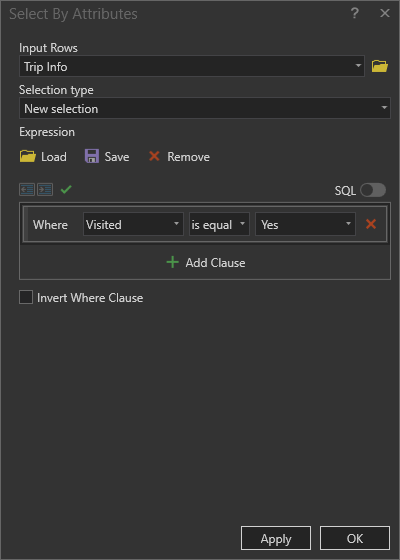The width and height of the screenshot is (400, 560).
Task: Close the Select By Attributes dialog
Action: coord(385,13)
